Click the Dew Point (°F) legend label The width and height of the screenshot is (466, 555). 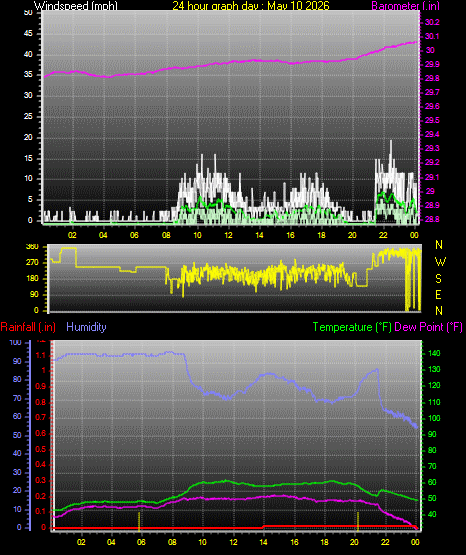pyautogui.click(x=428, y=327)
